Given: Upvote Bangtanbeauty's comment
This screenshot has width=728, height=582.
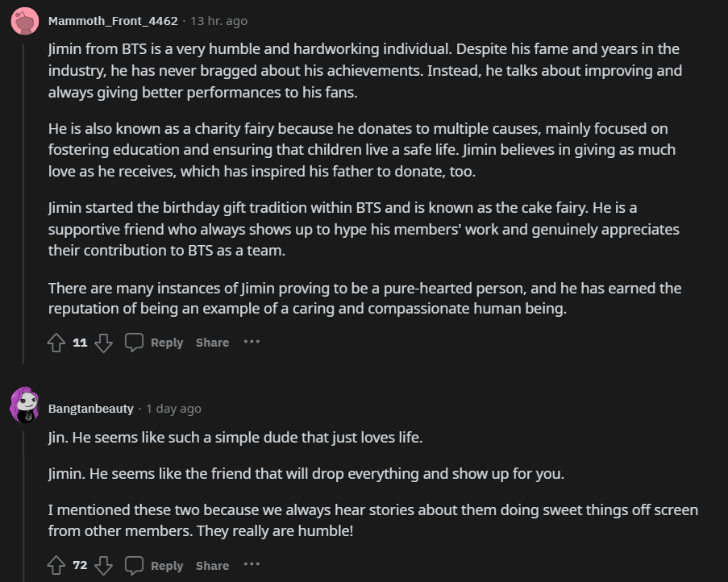Looking at the screenshot, I should tap(56, 566).
